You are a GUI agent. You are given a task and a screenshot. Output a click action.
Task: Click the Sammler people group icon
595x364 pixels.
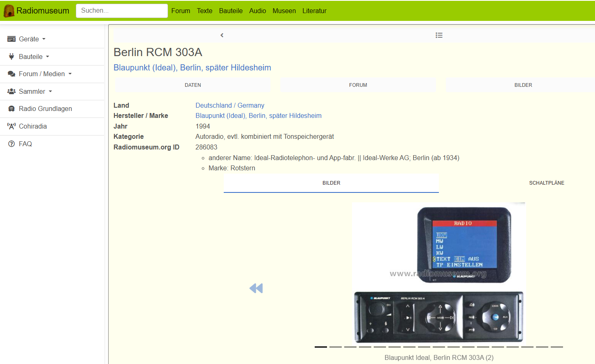(11, 91)
